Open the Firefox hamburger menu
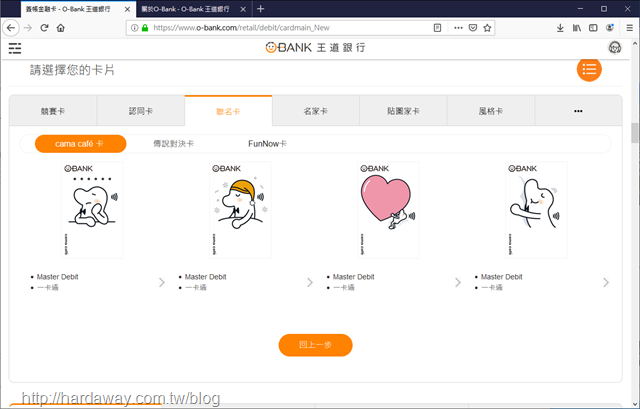The width and height of the screenshot is (640, 409). [x=629, y=28]
